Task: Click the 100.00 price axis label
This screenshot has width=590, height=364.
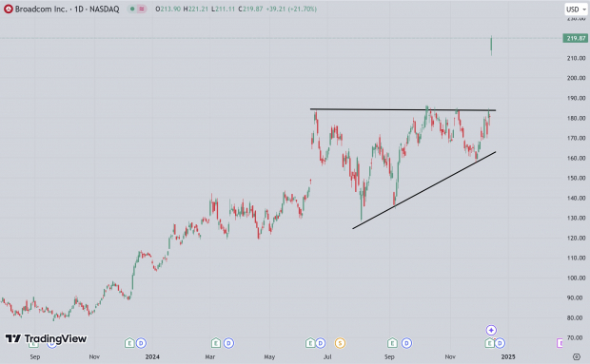Action: tap(576, 278)
